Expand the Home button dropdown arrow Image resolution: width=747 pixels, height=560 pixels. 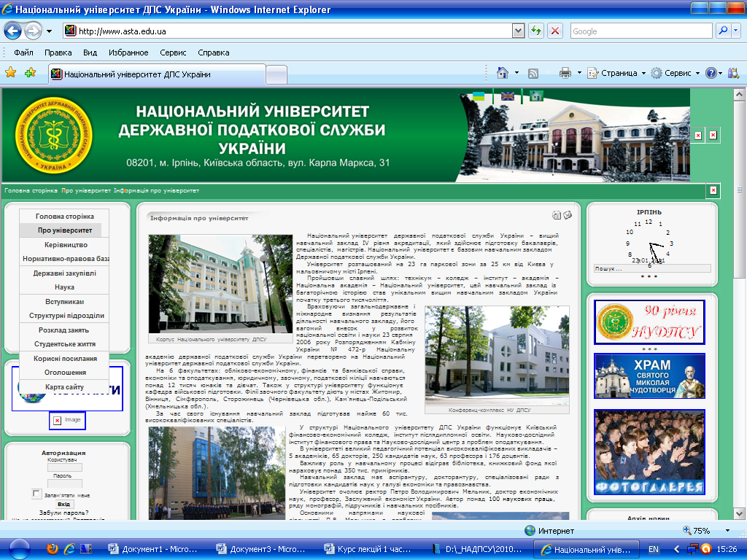517,73
